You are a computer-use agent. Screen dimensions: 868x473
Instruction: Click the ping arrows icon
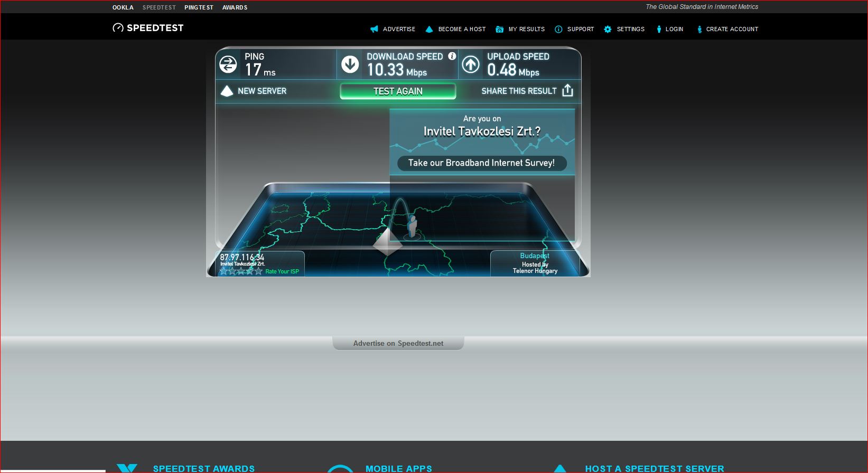tap(228, 64)
